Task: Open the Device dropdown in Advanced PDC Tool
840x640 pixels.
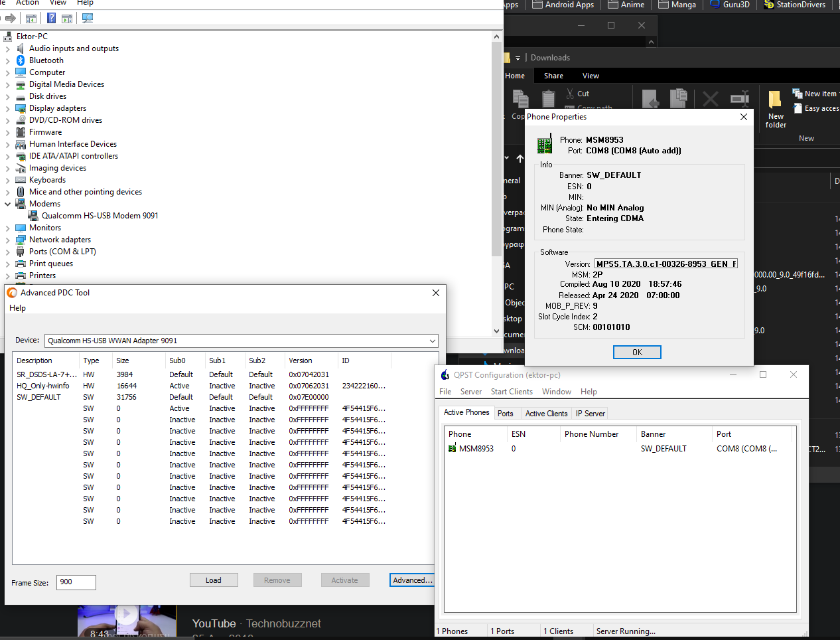Action: 432,341
